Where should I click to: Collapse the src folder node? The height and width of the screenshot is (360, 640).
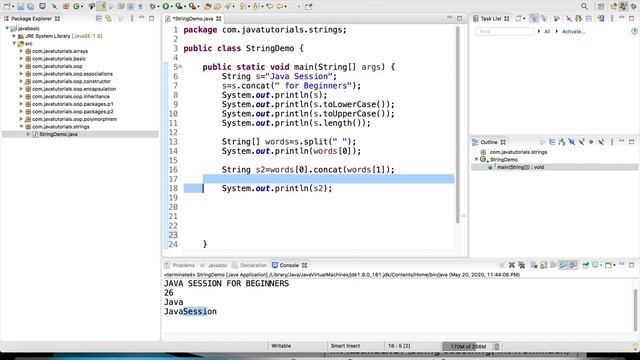point(14,43)
